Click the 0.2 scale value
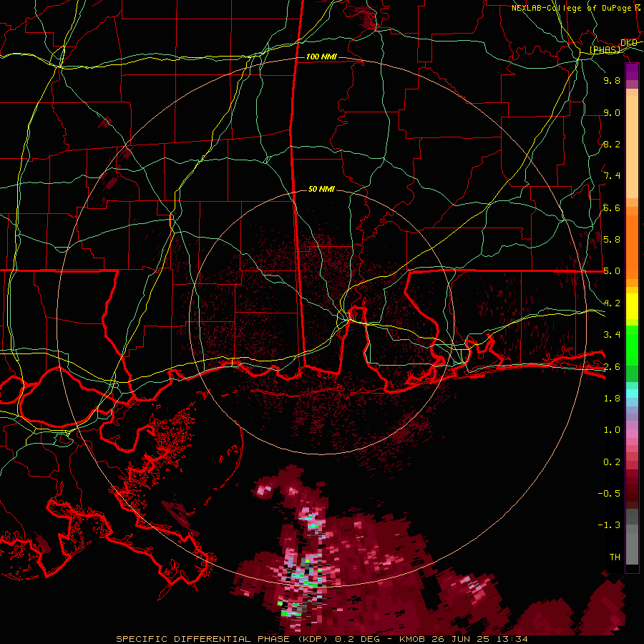This screenshot has height=644, width=644. [x=612, y=462]
